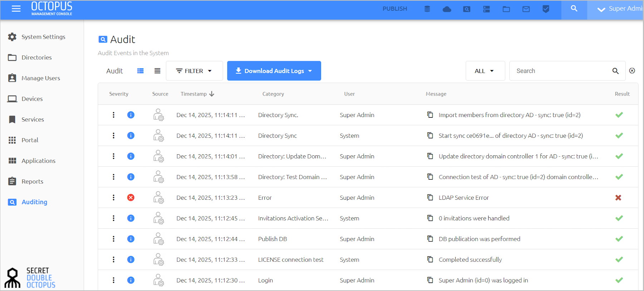Viewport: 644px width, 291px height.
Task: Click 'Directory: Update Dom…' category cell
Action: 292,156
